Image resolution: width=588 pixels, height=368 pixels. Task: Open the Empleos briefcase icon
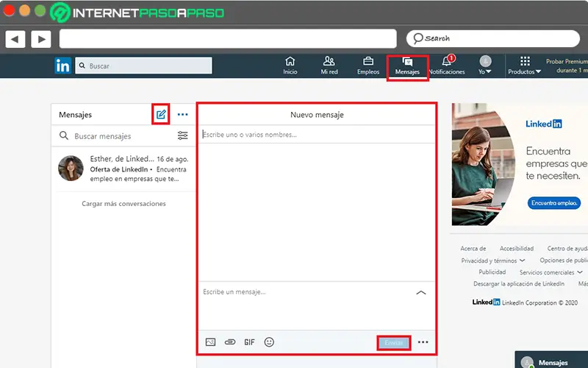368,66
